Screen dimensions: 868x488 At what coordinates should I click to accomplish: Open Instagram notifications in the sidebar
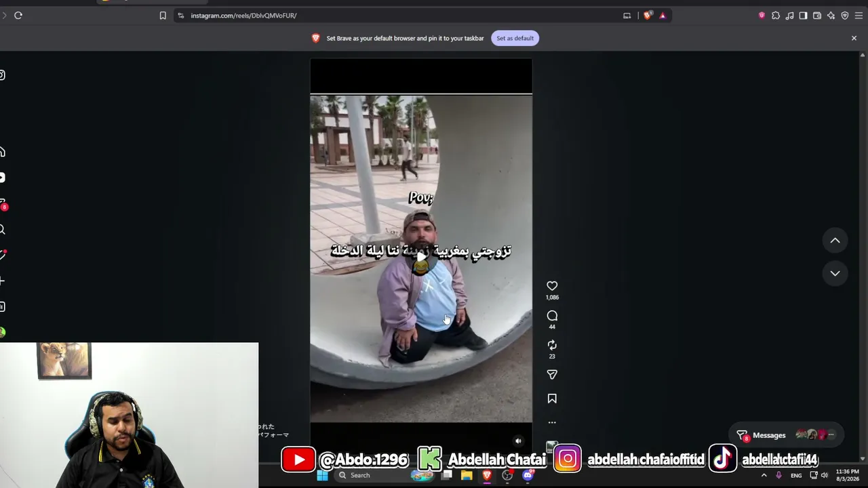click(3, 255)
